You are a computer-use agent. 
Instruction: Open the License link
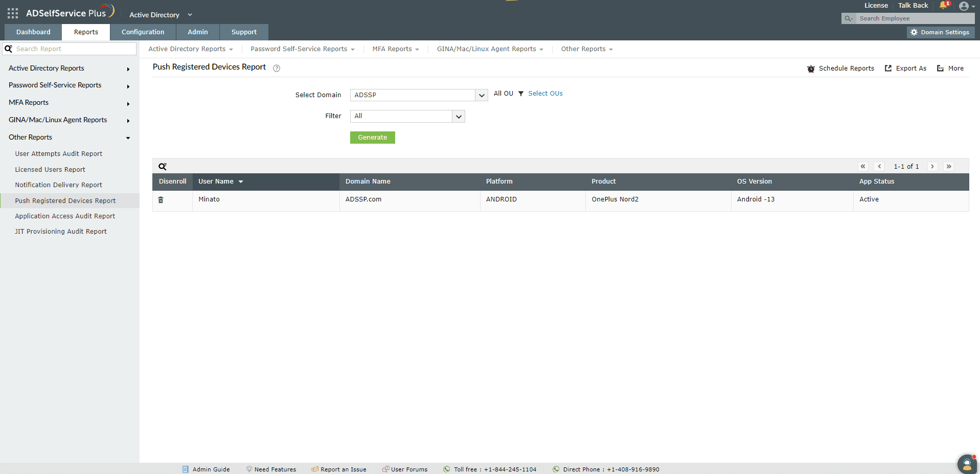876,6
